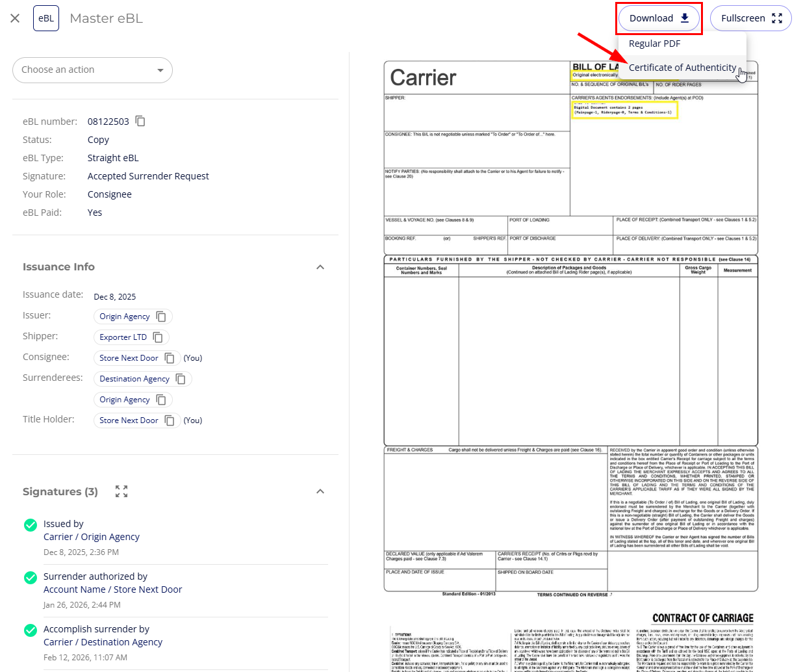This screenshot has width=803, height=672.
Task: Click the Issuance Info heading
Action: click(x=58, y=267)
